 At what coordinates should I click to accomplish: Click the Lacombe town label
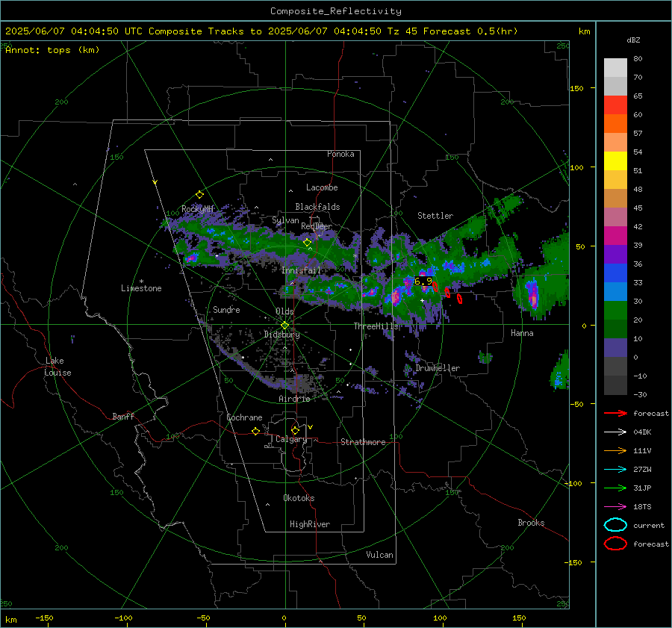pyautogui.click(x=322, y=187)
